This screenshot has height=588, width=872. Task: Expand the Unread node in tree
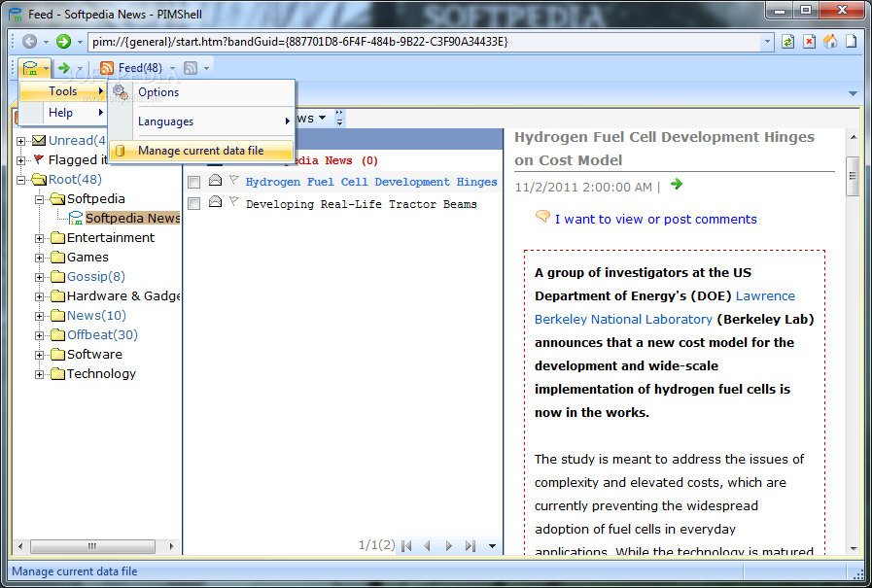click(x=20, y=141)
